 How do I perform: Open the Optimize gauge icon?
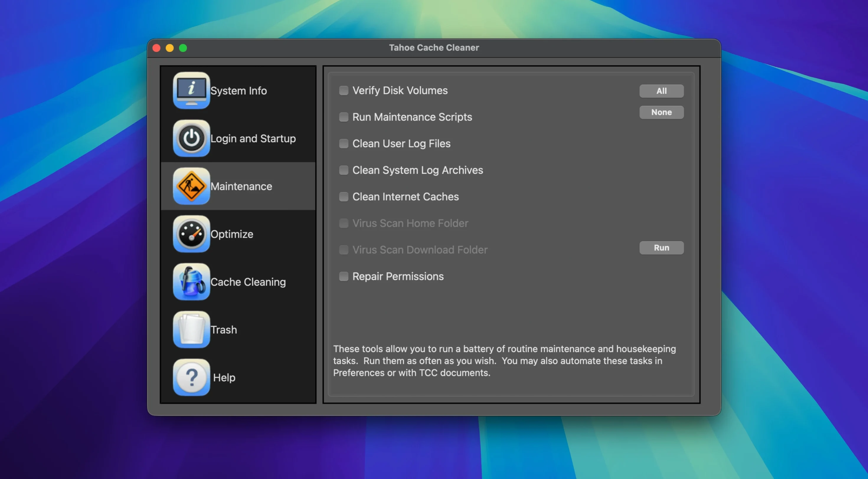pyautogui.click(x=191, y=234)
